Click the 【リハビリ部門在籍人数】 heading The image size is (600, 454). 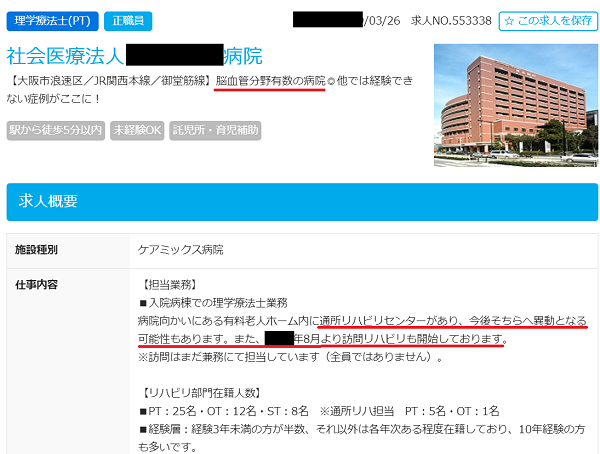pos(201,393)
